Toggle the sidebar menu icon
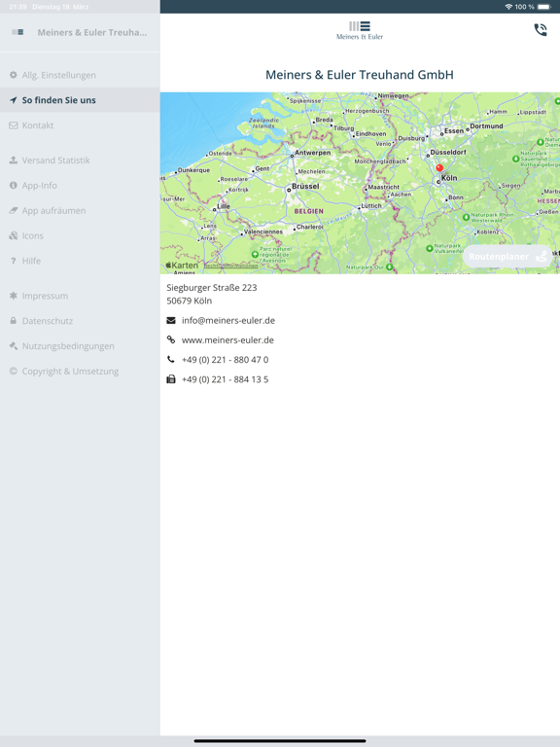 coord(18,32)
